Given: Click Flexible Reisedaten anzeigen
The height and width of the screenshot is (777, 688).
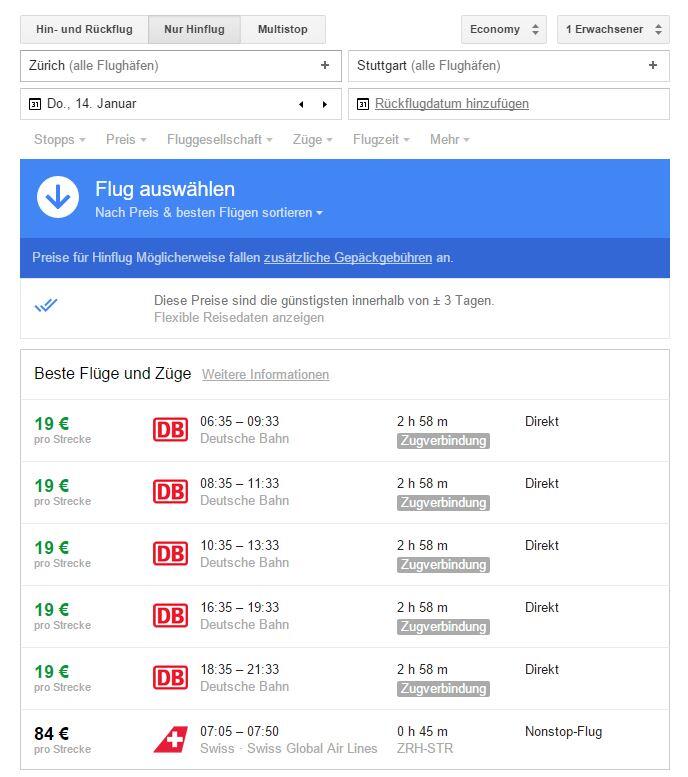Looking at the screenshot, I should pyautogui.click(x=239, y=318).
